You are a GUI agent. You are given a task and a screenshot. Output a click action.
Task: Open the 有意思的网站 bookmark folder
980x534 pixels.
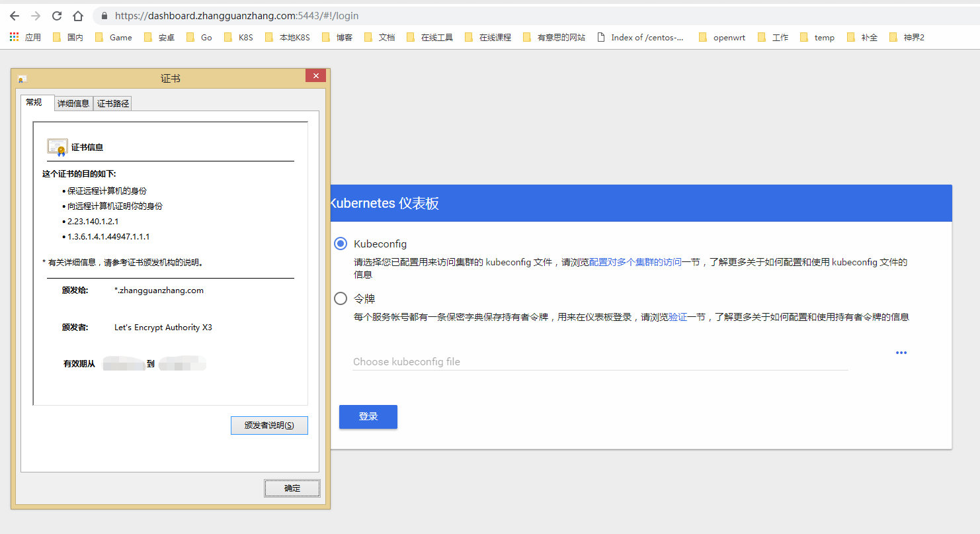pos(553,38)
